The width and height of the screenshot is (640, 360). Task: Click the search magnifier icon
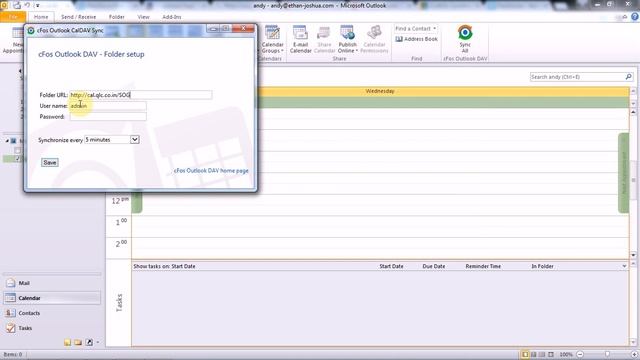click(629, 77)
